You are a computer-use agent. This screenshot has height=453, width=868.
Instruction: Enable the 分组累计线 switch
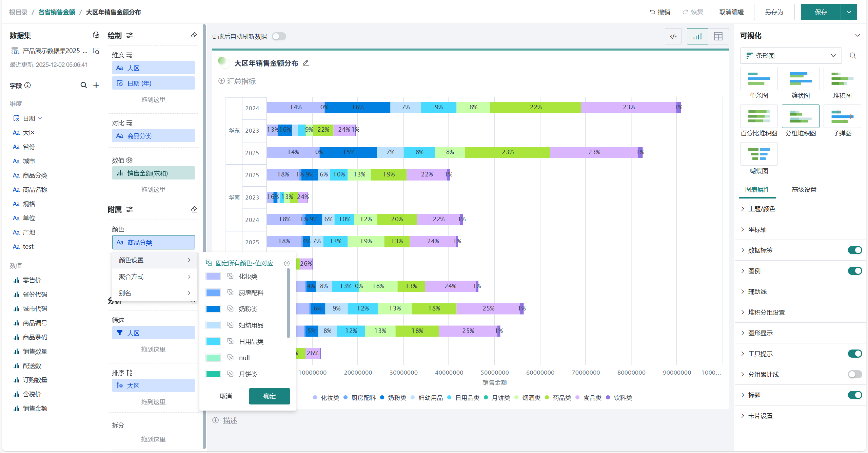(854, 374)
